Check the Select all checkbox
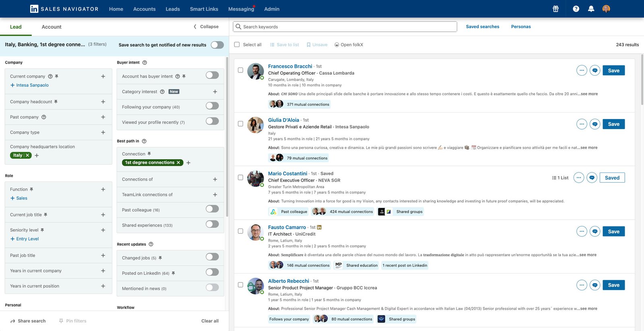 click(237, 45)
